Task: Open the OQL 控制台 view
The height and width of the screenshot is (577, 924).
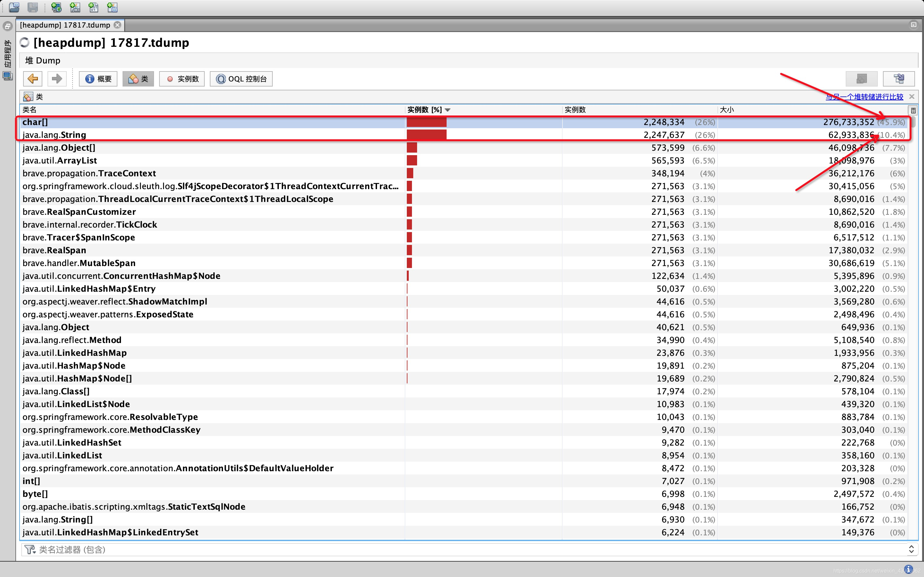Action: click(x=241, y=79)
